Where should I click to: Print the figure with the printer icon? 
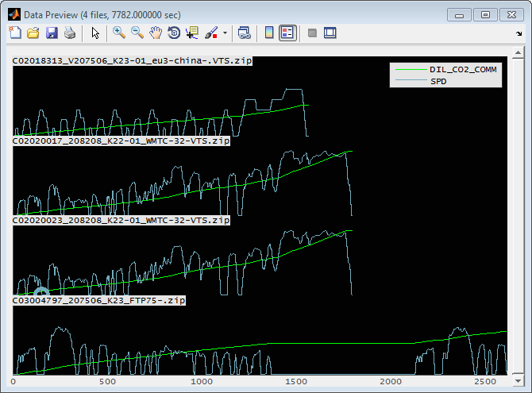point(70,33)
